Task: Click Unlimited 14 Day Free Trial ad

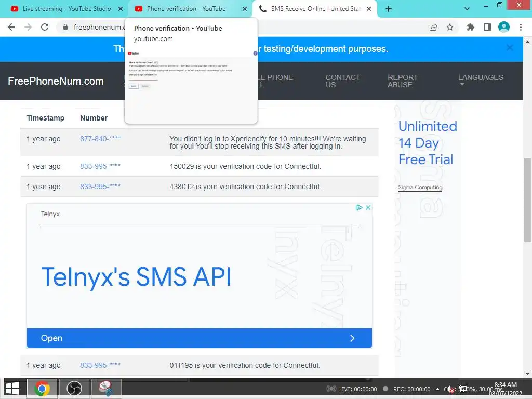Action: coord(428,143)
